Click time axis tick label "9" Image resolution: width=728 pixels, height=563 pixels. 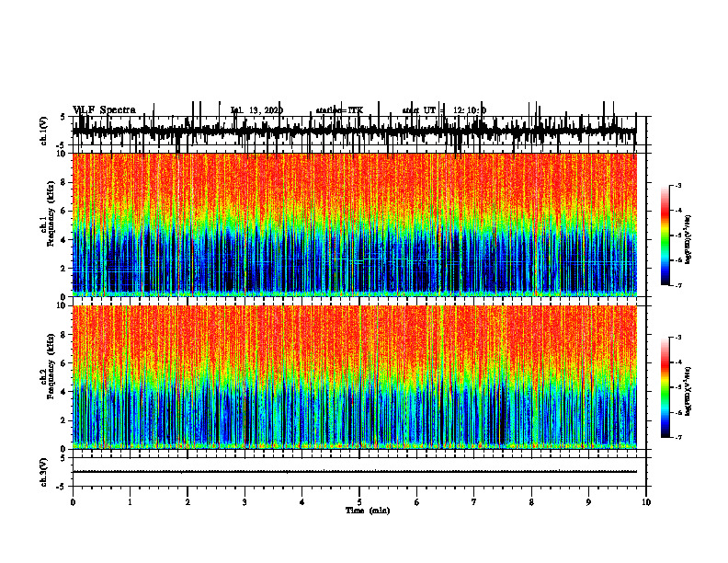(x=588, y=502)
